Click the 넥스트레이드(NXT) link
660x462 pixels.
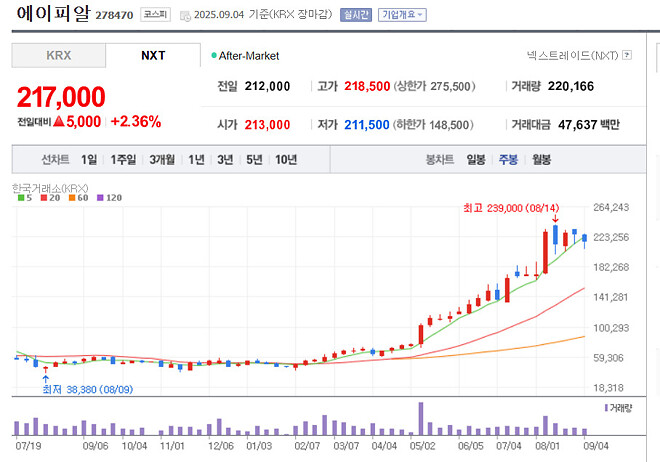[571, 56]
